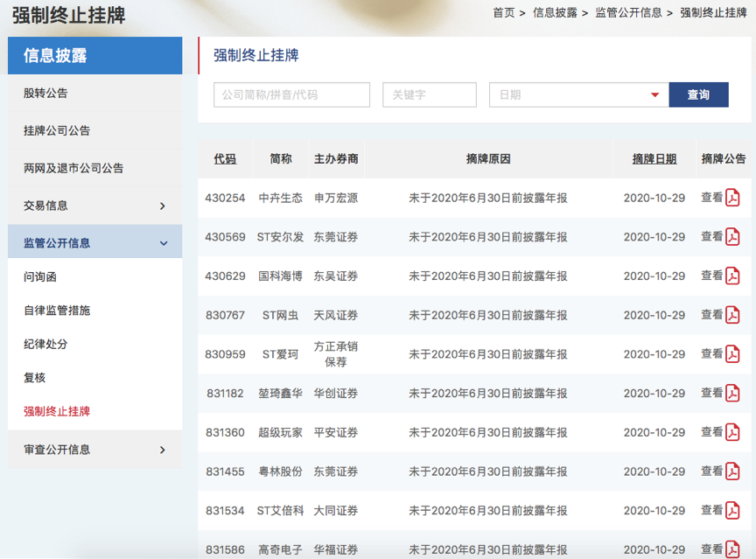
Task: Collapse 监管公开信息 section chevron
Action: pos(164,243)
